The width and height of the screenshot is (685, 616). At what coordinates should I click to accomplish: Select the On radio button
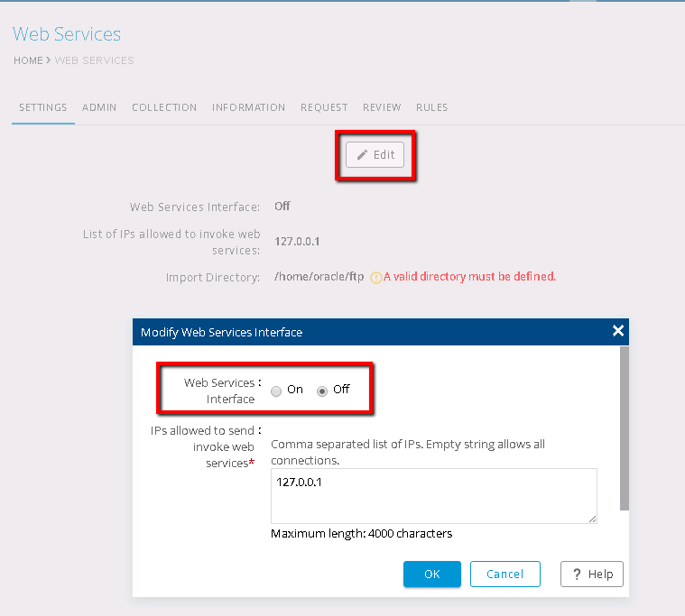[276, 391]
